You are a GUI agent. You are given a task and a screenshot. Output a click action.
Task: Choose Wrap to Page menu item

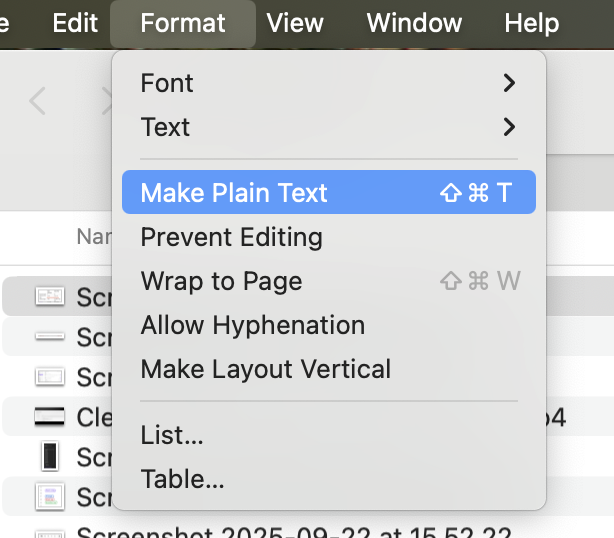pos(221,281)
